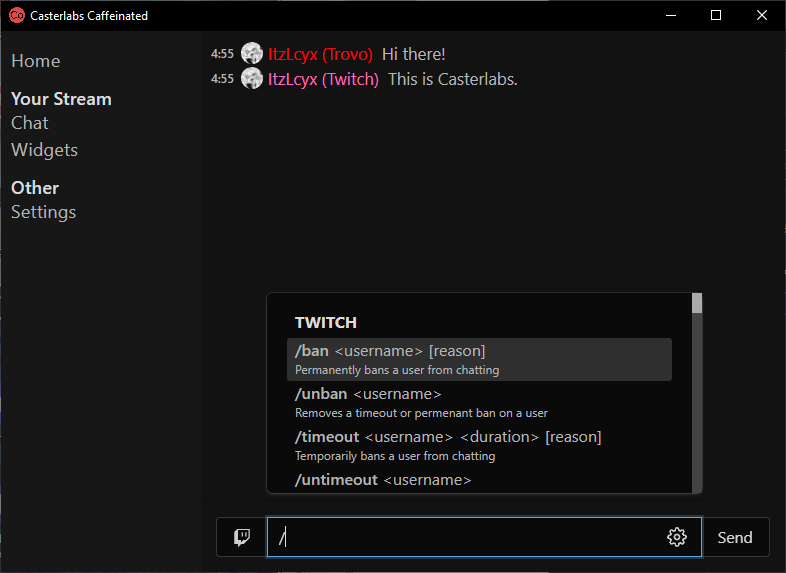Minimize the Casterlabs window

coord(671,16)
